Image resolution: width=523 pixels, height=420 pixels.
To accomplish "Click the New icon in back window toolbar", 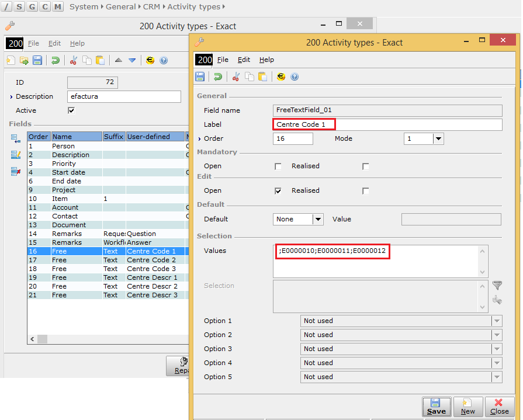I will click(x=11, y=60).
